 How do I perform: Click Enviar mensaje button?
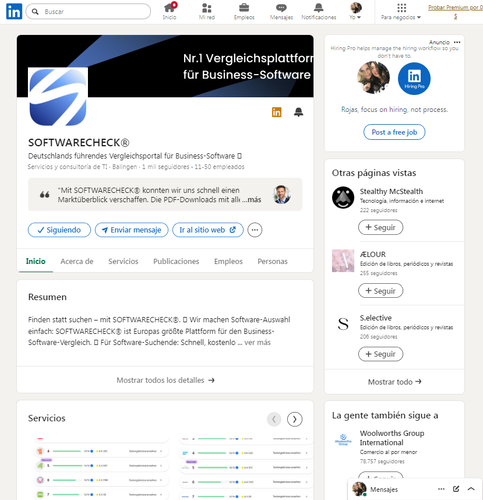[x=132, y=230]
